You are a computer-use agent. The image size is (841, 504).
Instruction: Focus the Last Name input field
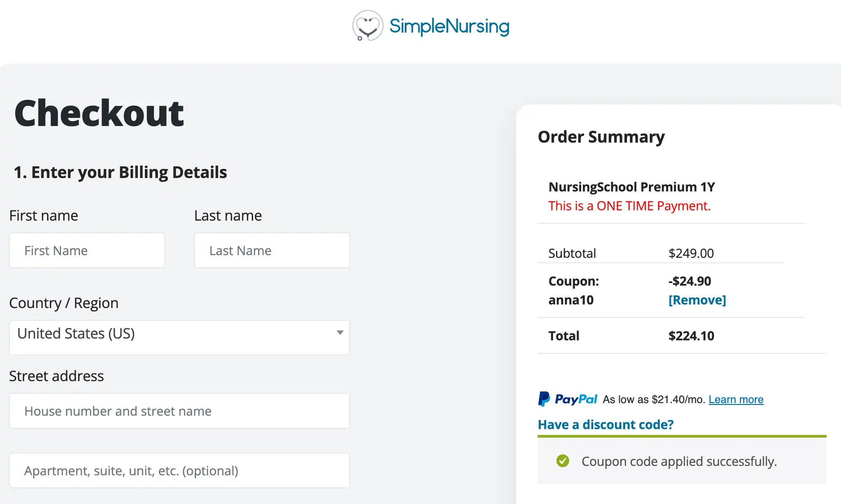272,250
